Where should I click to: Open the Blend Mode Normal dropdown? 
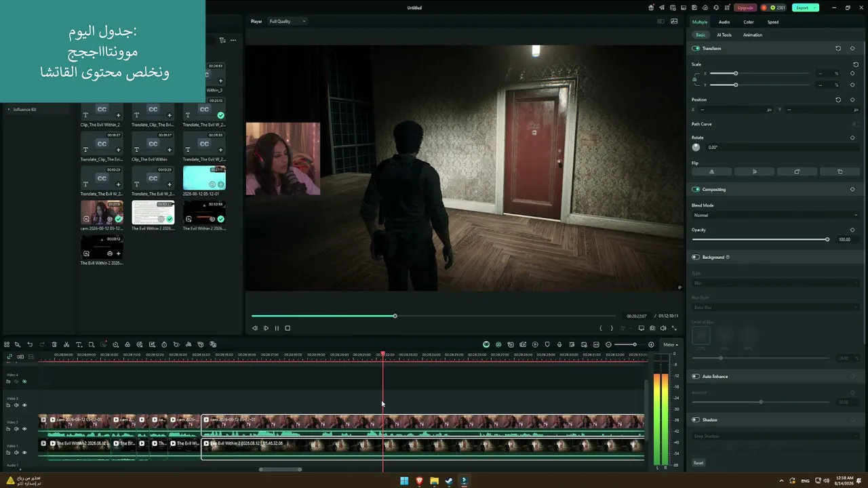775,215
